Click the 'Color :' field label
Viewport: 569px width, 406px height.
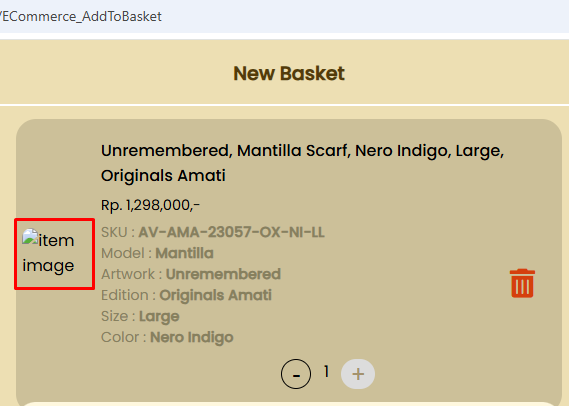(x=124, y=337)
